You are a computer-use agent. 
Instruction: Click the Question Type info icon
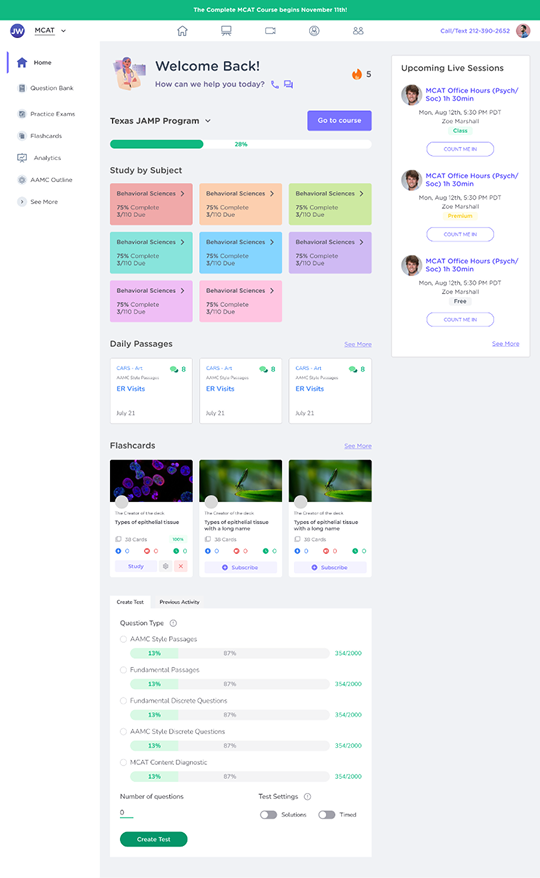[173, 623]
